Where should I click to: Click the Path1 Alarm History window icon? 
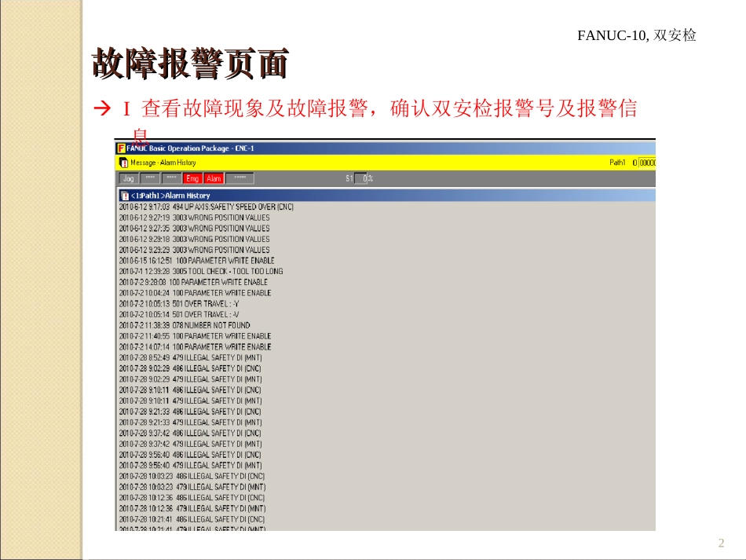(x=124, y=196)
